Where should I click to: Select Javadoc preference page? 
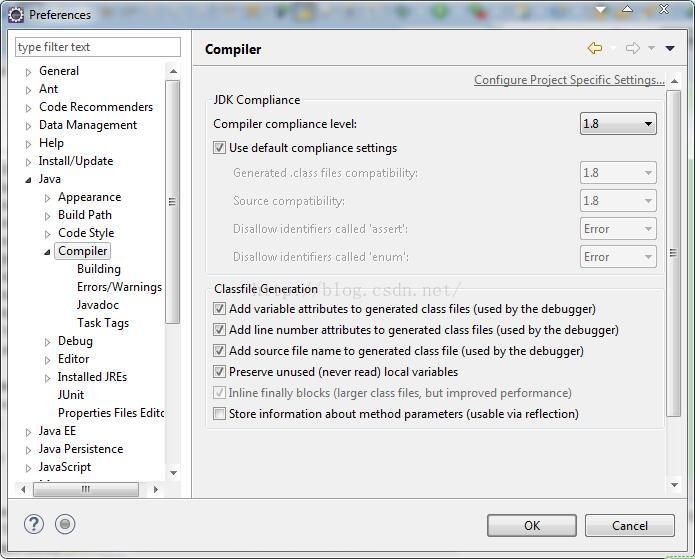98,305
